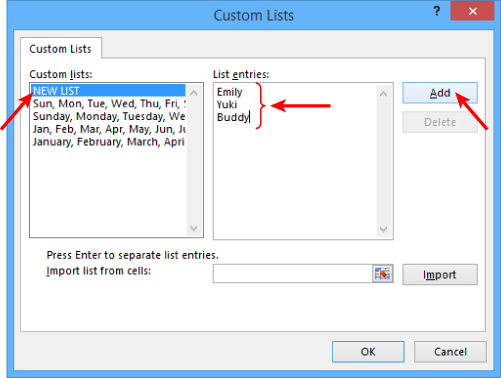Select the January, February, March list

tap(108, 142)
